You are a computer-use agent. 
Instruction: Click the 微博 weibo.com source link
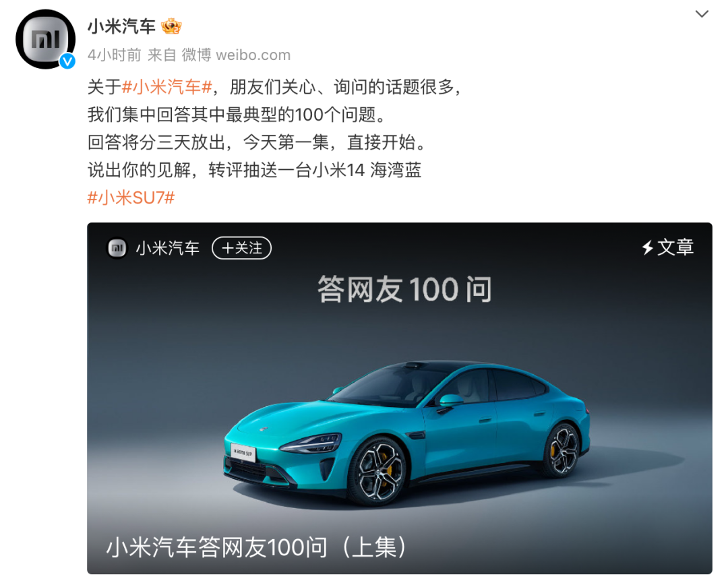[236, 55]
